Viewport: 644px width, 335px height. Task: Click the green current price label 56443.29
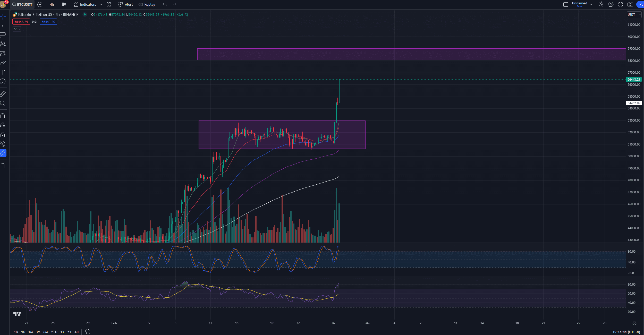634,80
